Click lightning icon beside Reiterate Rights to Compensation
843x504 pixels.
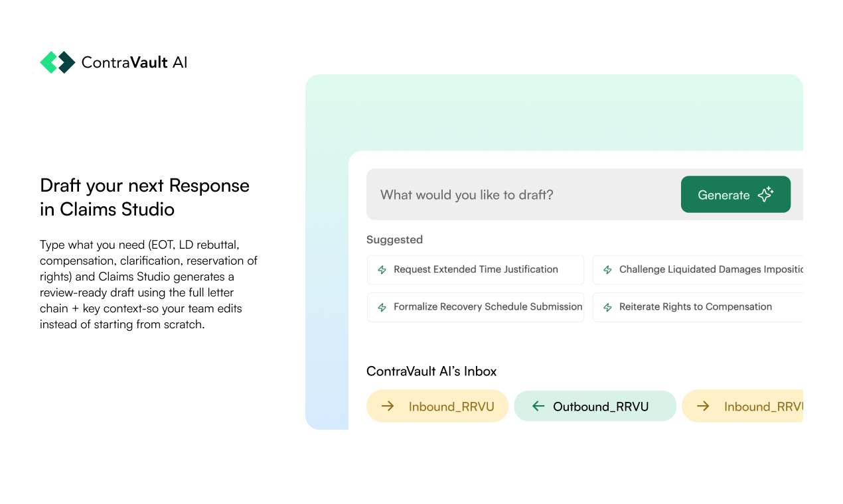607,307
